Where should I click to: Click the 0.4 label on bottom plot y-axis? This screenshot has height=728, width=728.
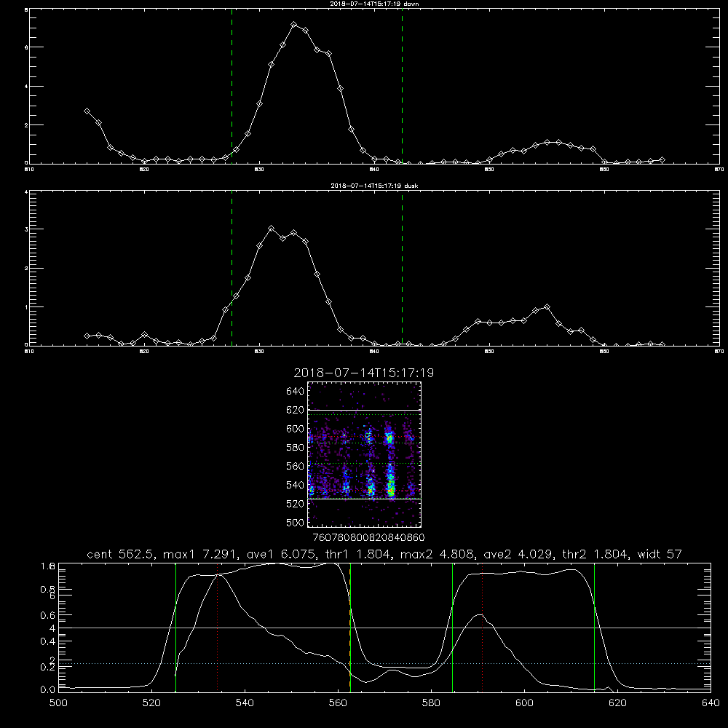point(48,641)
